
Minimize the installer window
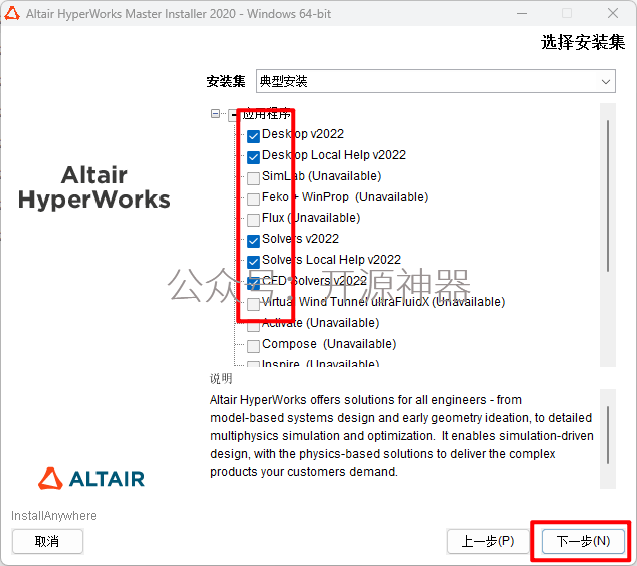tap(522, 13)
